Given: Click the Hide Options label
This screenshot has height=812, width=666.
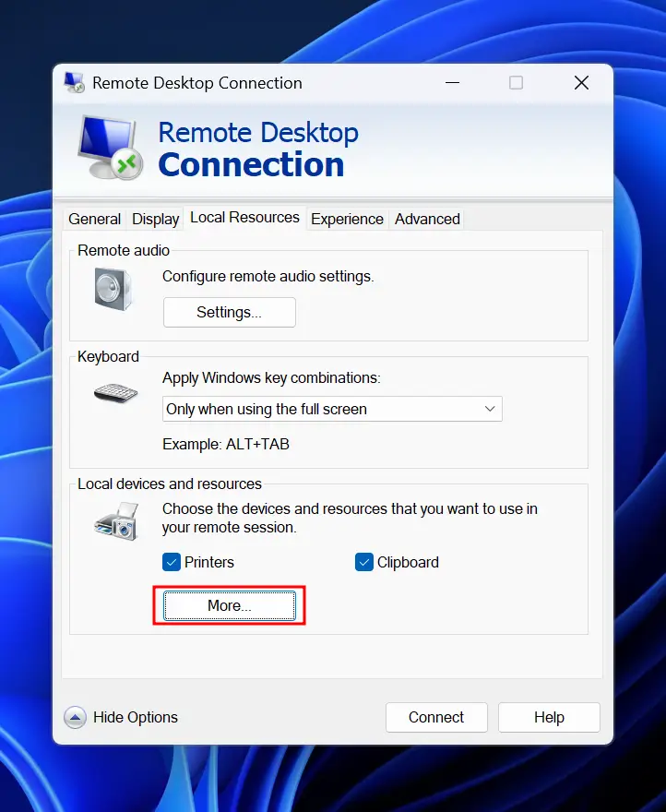Looking at the screenshot, I should tap(136, 717).
